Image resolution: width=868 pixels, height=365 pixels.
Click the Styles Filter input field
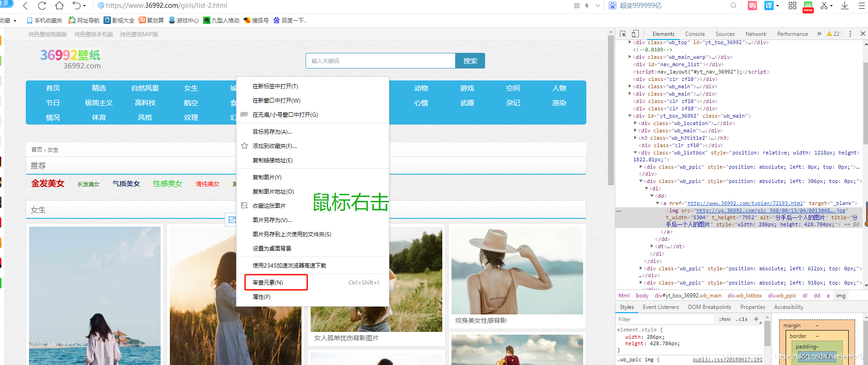click(665, 319)
